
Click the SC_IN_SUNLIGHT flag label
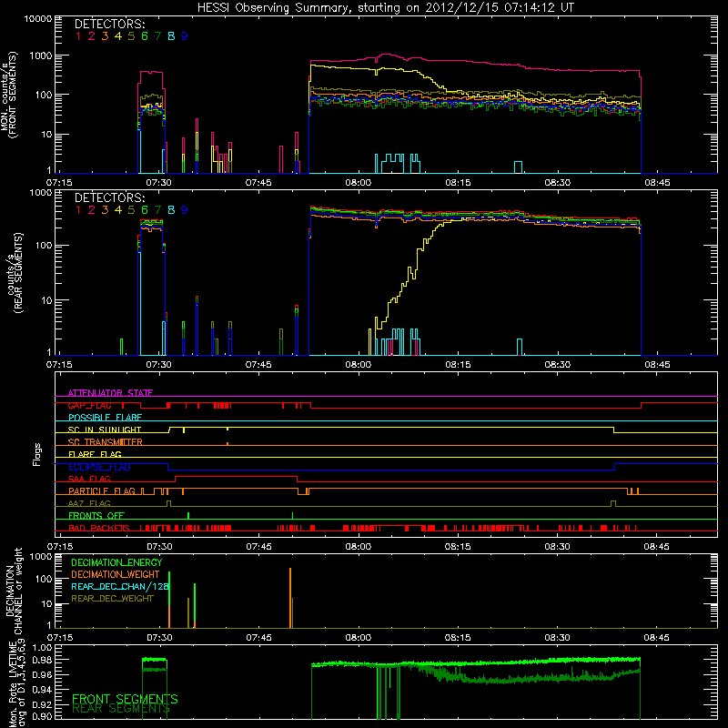(x=105, y=430)
